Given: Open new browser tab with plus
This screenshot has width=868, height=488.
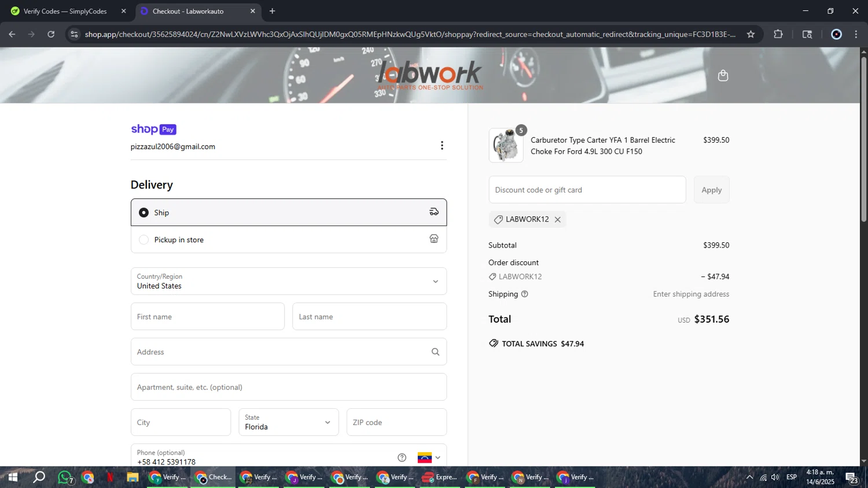Looking at the screenshot, I should click(272, 11).
